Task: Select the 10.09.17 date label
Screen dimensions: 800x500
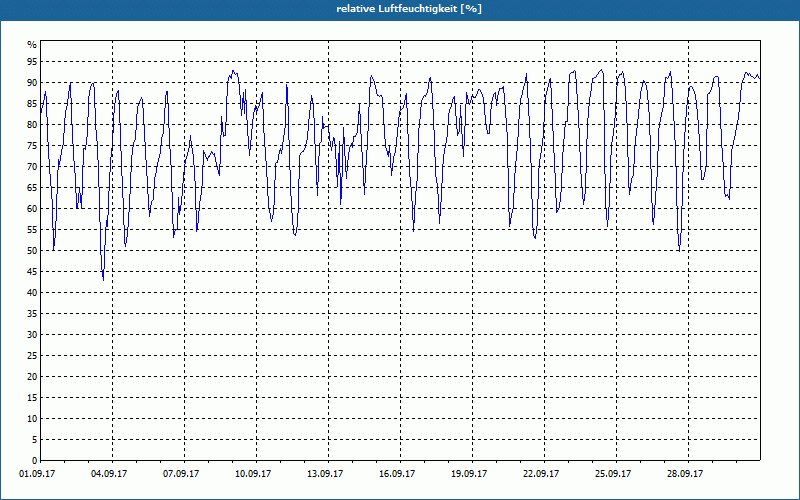Action: (253, 474)
